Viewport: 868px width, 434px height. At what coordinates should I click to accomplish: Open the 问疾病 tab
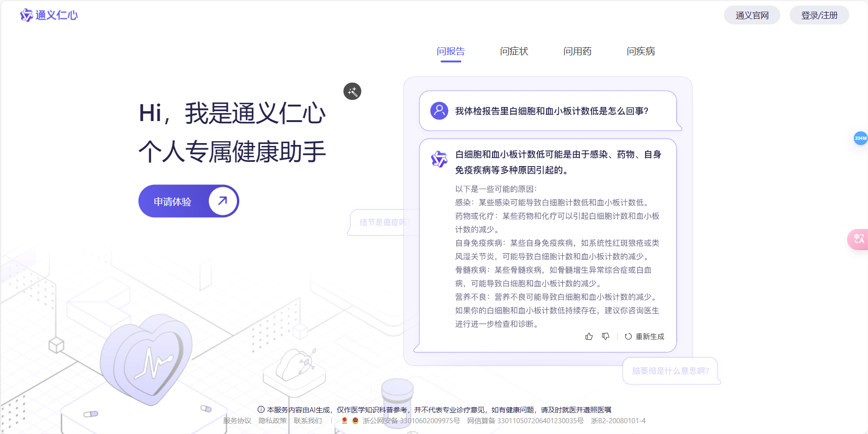coord(640,51)
